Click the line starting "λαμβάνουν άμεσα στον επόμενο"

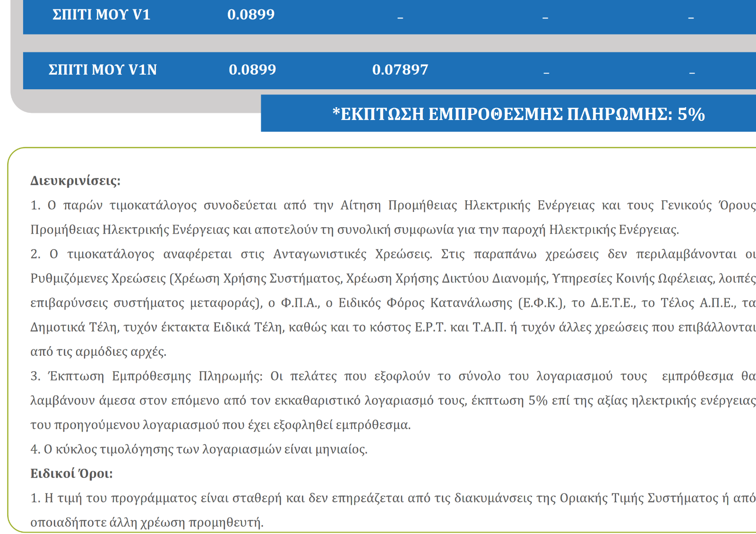click(x=393, y=400)
